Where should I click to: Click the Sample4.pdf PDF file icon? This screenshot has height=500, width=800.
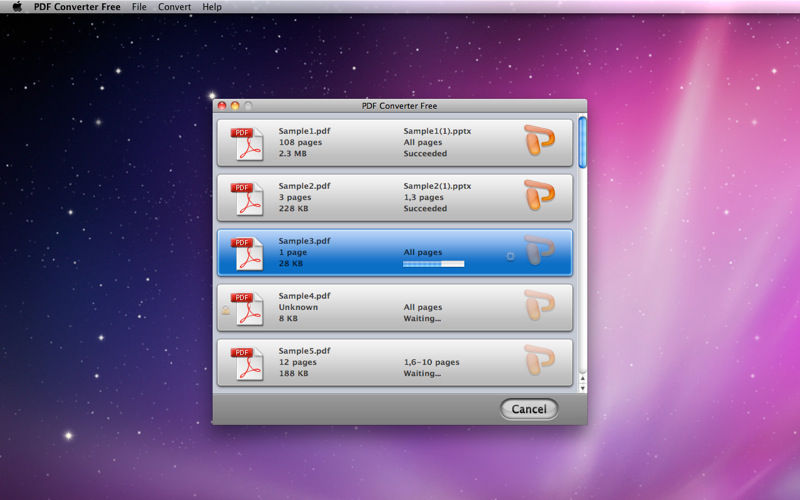tap(246, 308)
